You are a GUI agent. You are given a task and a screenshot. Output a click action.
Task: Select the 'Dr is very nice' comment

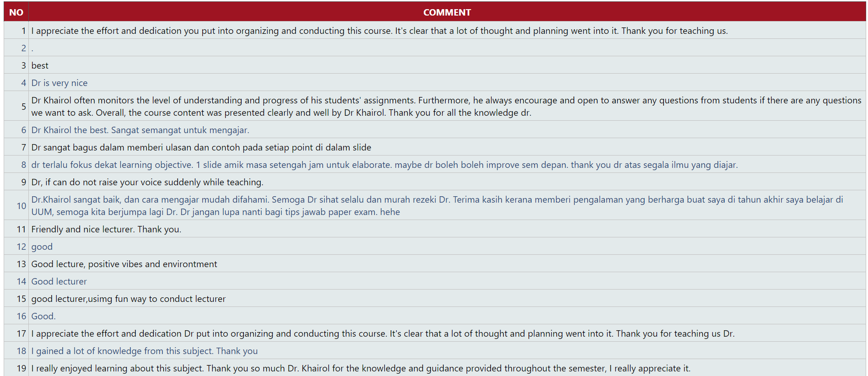pos(59,83)
